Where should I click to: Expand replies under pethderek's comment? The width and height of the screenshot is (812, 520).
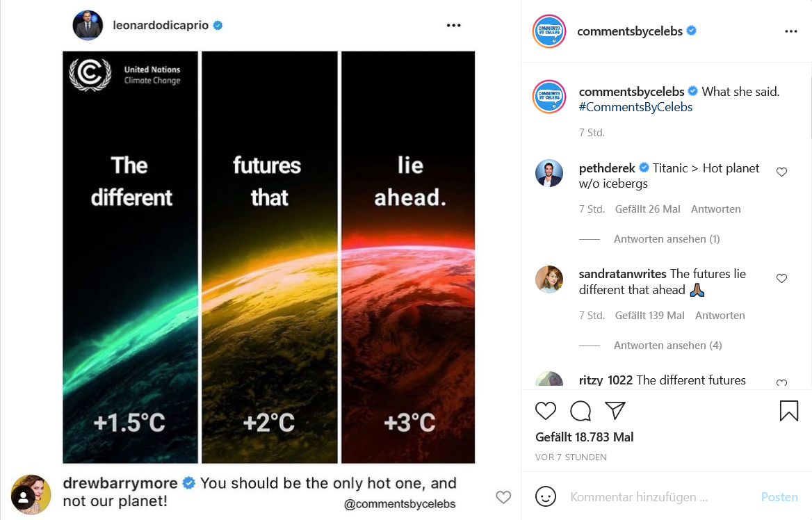[667, 238]
